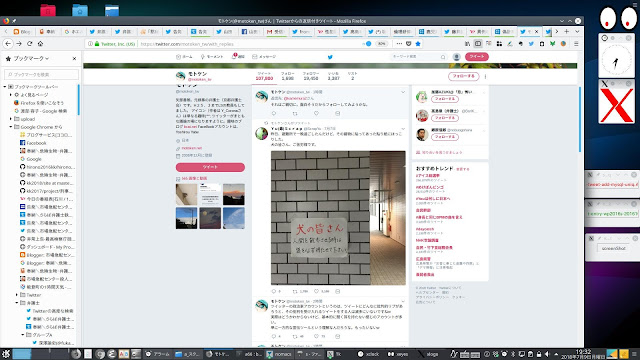Click the Twitter bird logo in the header
640x360 pixels.
coord(330,57)
